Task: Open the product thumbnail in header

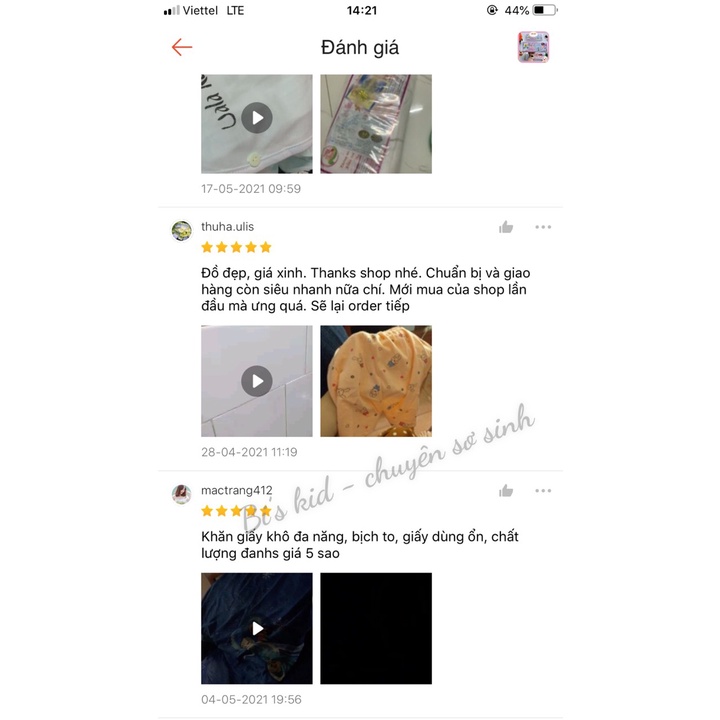Action: pos(533,47)
